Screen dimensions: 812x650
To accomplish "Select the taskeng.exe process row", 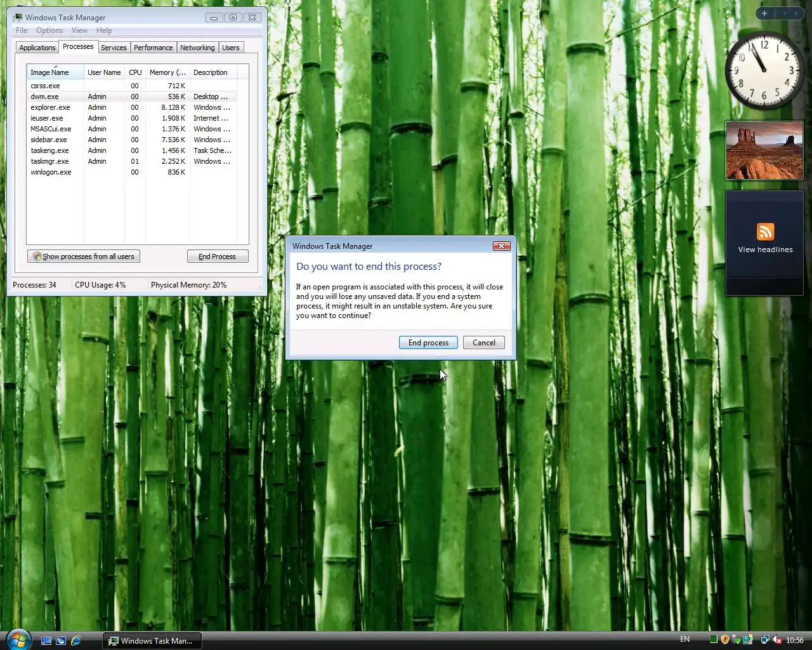I will click(132, 150).
